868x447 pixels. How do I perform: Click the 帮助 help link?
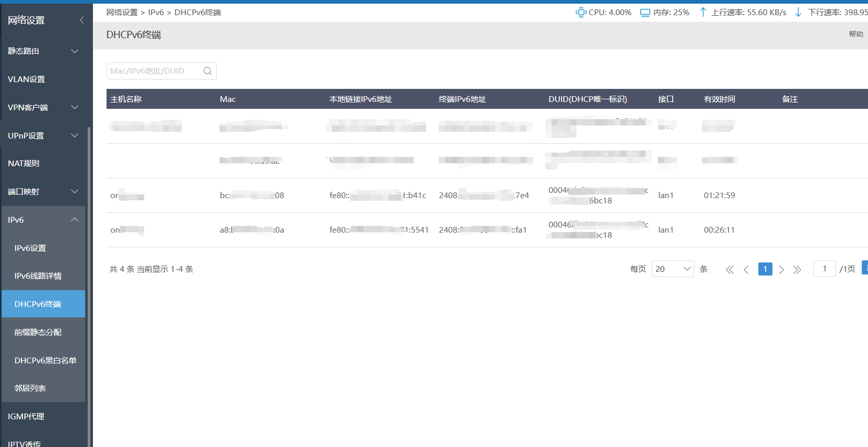856,34
